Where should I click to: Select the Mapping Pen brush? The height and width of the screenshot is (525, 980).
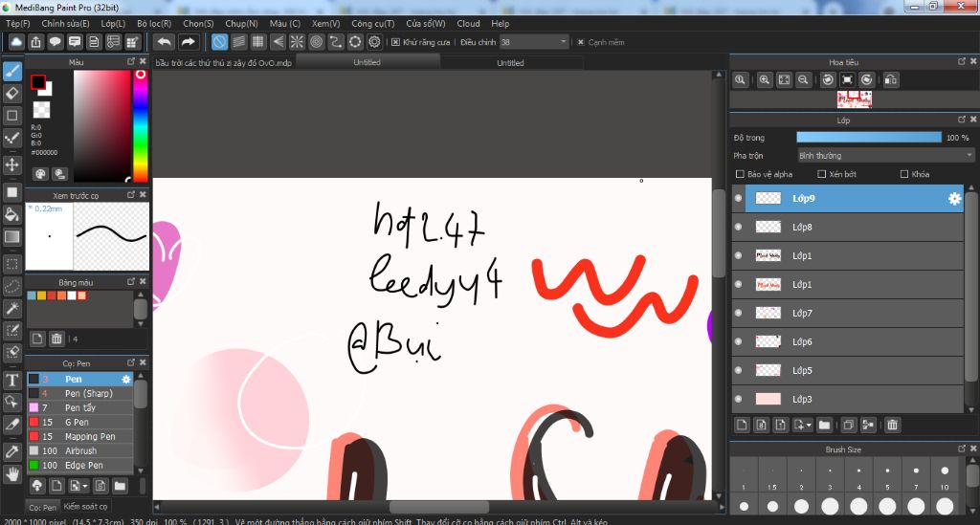point(80,437)
